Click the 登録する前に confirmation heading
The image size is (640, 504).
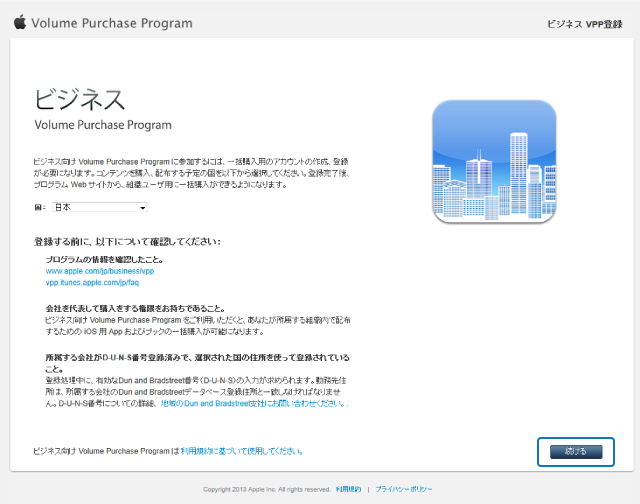tap(126, 241)
